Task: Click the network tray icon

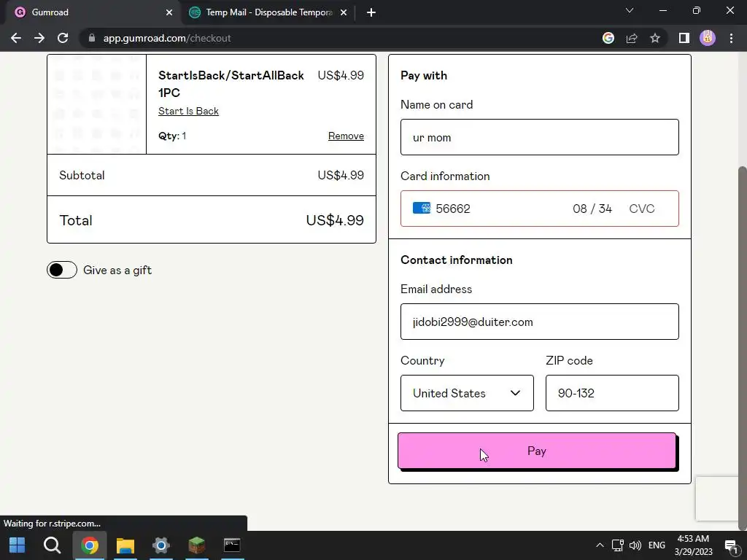Action: tap(617, 545)
